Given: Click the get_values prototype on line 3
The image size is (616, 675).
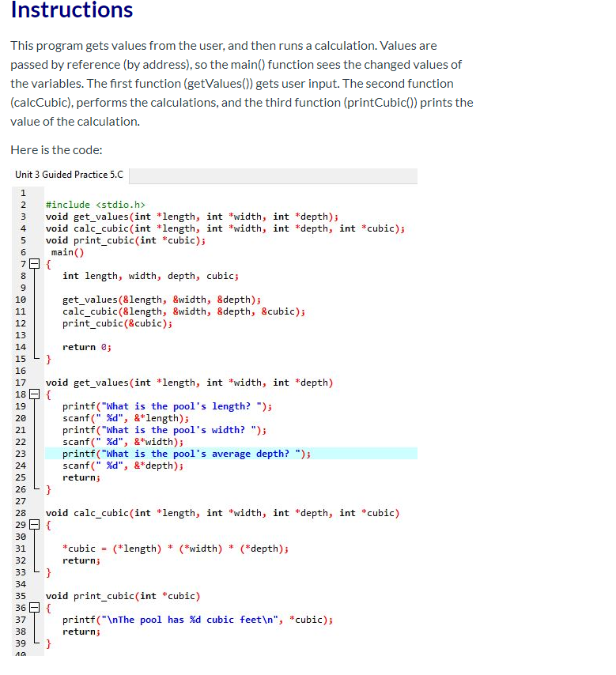Looking at the screenshot, I should (x=192, y=217).
